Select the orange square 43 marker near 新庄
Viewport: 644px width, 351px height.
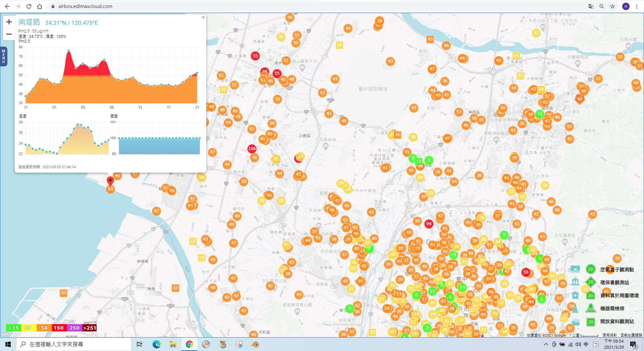(430, 39)
